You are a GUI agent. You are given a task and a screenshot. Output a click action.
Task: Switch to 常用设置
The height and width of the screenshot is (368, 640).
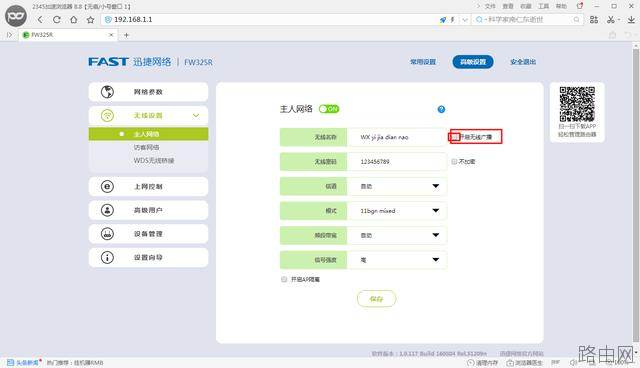click(423, 62)
